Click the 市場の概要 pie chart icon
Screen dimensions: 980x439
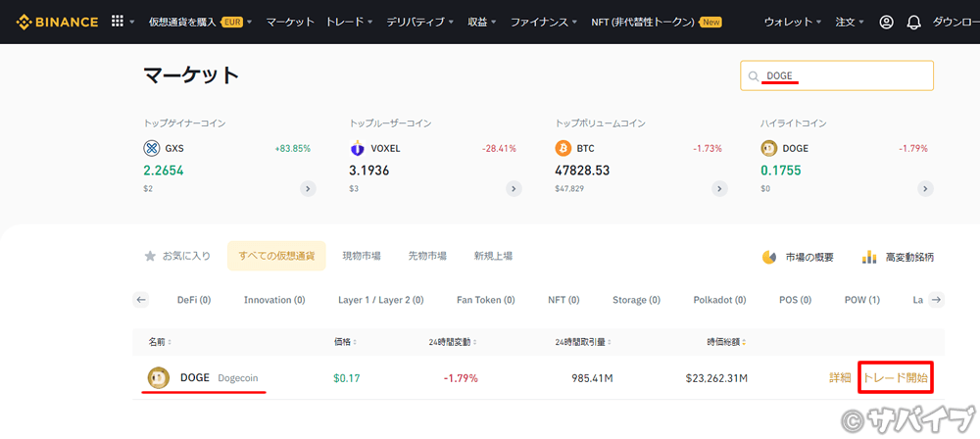pos(769,257)
